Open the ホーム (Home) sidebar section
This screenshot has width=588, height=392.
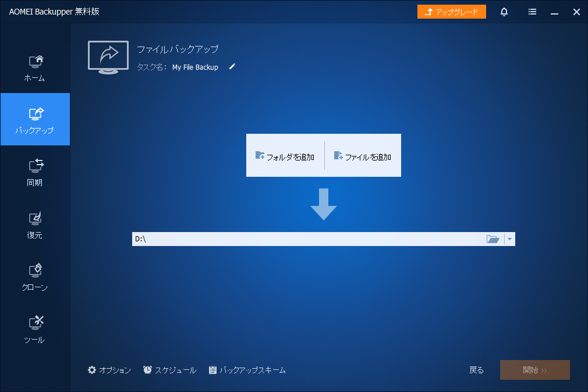(x=35, y=68)
